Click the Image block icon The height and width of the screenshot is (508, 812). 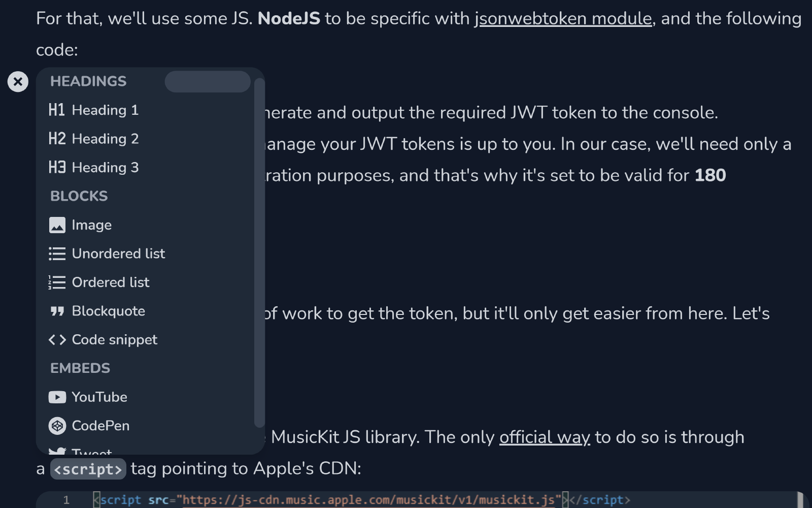(57, 225)
